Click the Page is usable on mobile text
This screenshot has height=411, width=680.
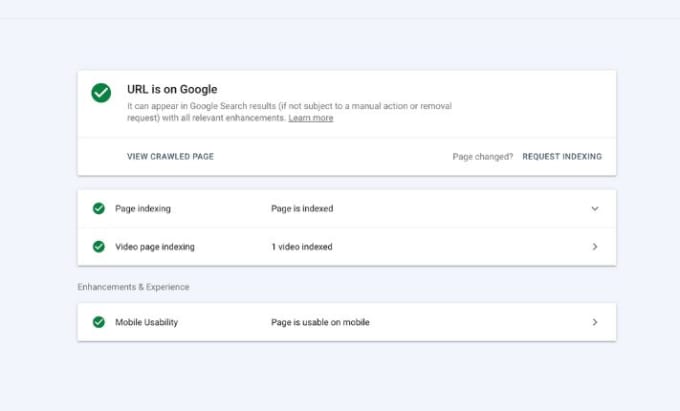pos(320,322)
